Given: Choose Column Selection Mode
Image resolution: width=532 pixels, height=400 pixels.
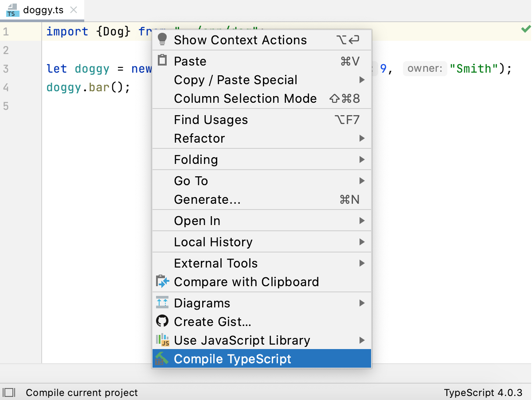Looking at the screenshot, I should click(x=245, y=98).
